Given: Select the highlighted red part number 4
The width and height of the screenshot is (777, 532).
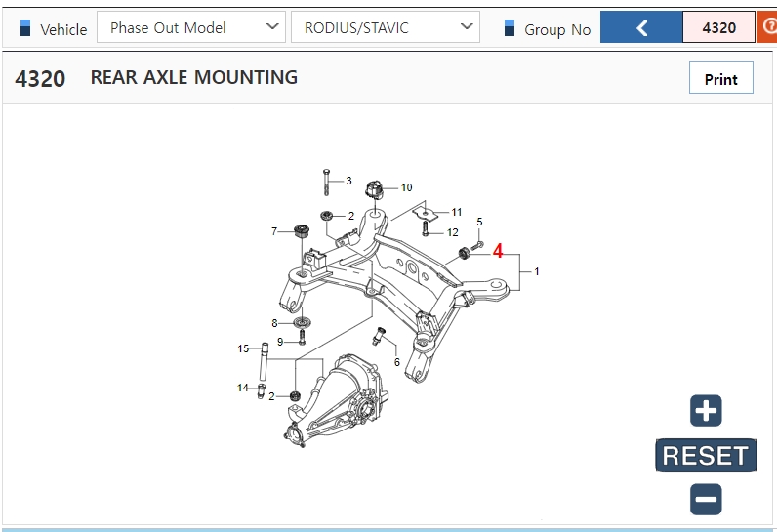Looking at the screenshot, I should pos(498,251).
